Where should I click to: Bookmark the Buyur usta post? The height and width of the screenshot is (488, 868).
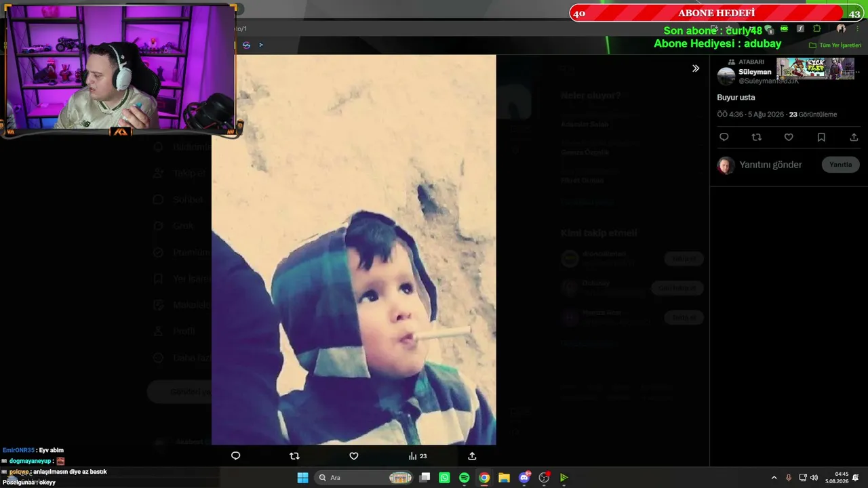[821, 137]
